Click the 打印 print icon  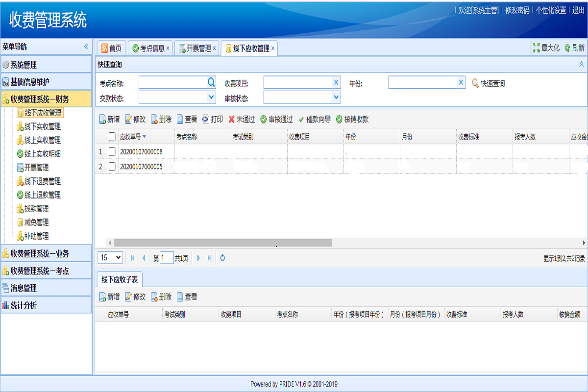tap(206, 119)
